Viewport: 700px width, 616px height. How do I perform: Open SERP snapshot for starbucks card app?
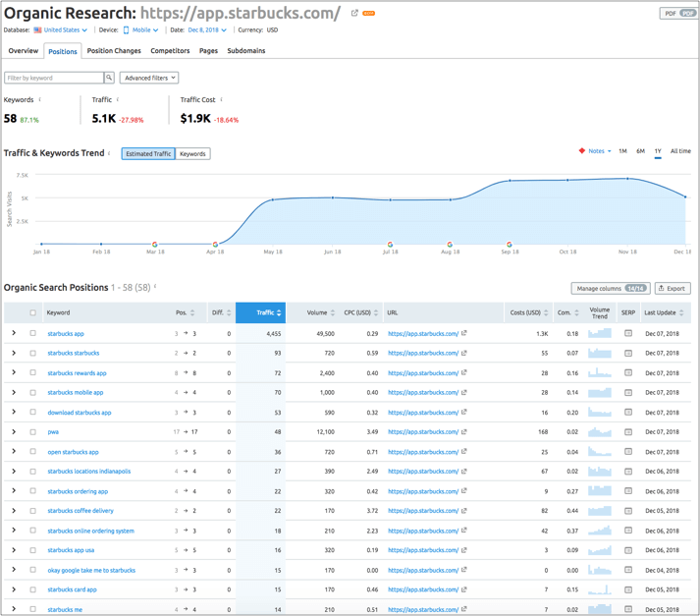pos(628,589)
